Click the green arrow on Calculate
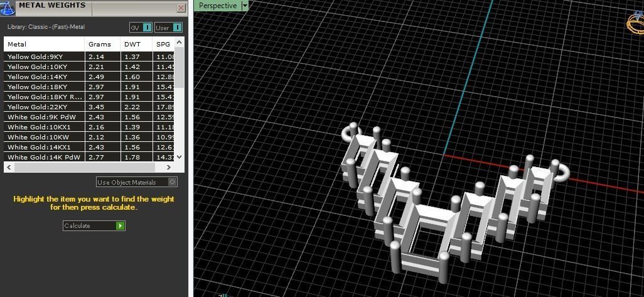 click(x=120, y=225)
